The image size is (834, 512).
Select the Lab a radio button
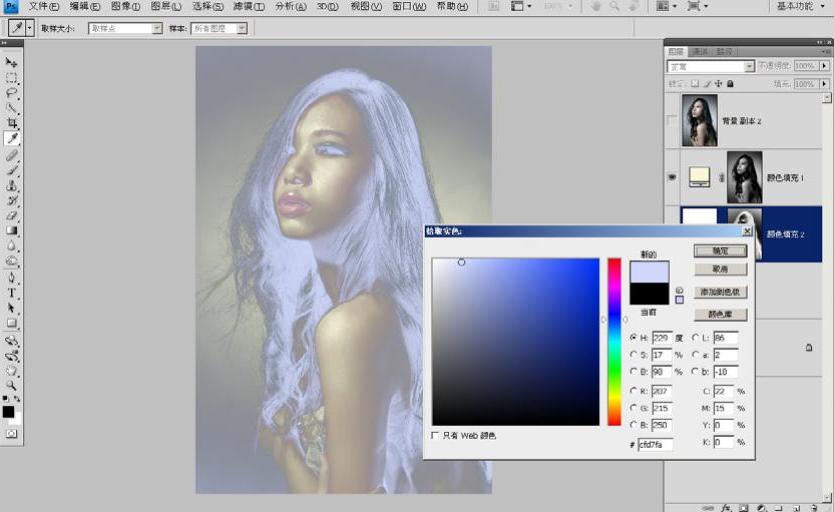coord(695,355)
